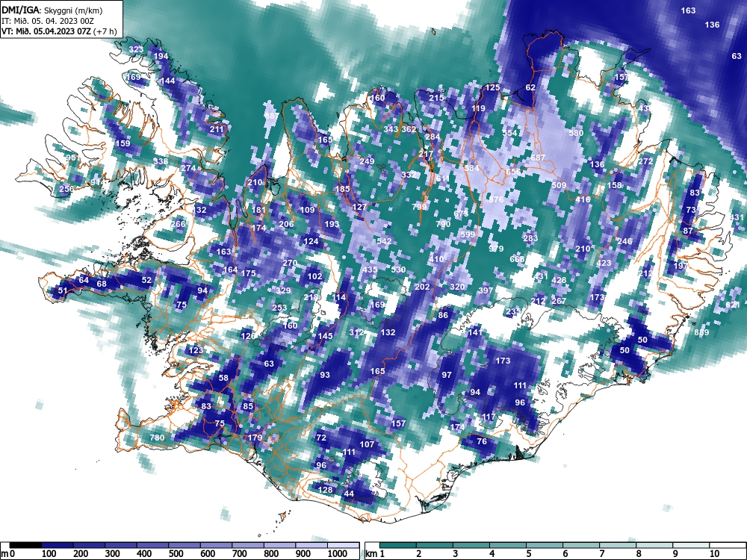747x560 pixels.
Task: Click the 'km 1' legend label
Action: click(376, 554)
